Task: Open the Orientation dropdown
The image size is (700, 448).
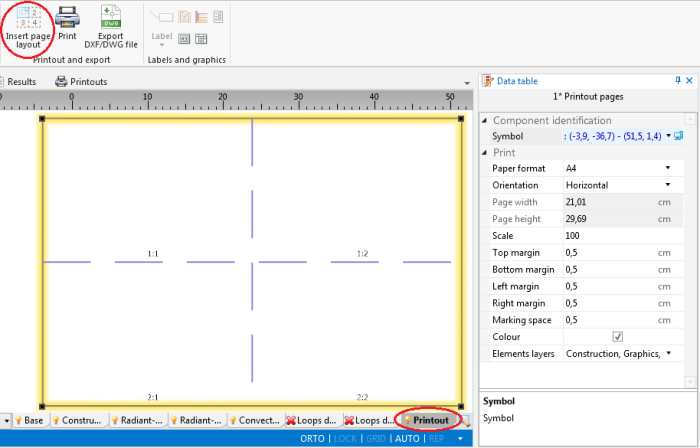Action: [x=667, y=185]
